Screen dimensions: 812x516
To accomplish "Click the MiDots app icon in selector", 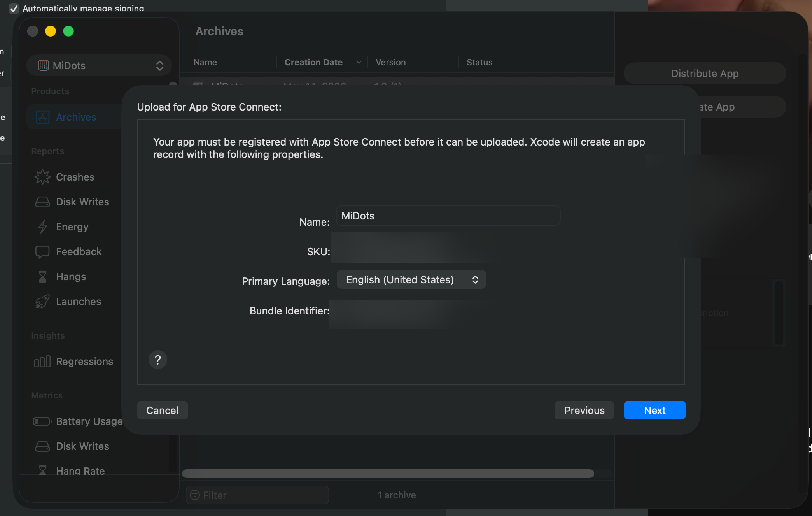I will (43, 65).
